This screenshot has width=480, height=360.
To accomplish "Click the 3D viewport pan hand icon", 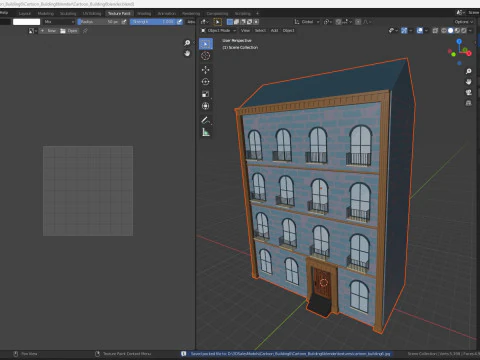I will (469, 82).
